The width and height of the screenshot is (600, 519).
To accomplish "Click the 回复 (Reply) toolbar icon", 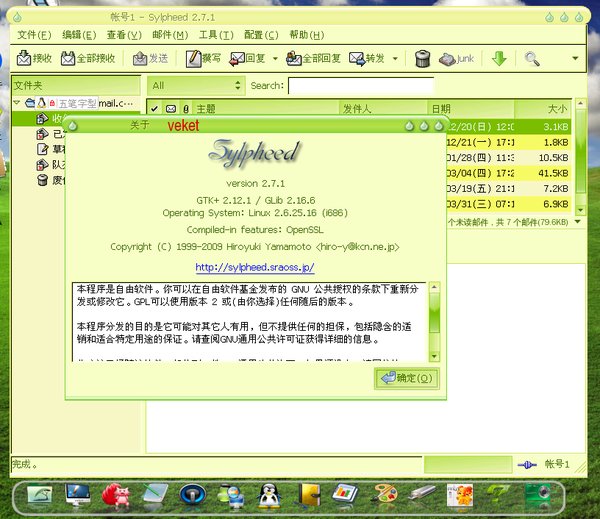I will point(247,59).
